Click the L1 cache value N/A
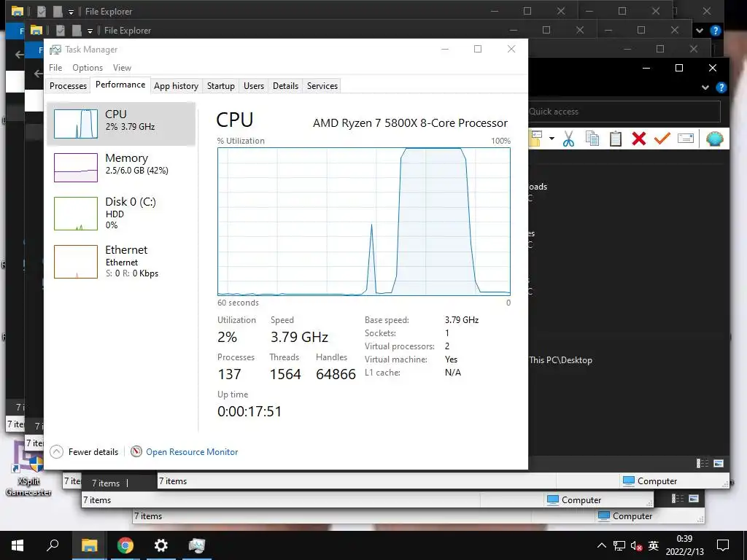This screenshot has height=560, width=747. pos(453,373)
